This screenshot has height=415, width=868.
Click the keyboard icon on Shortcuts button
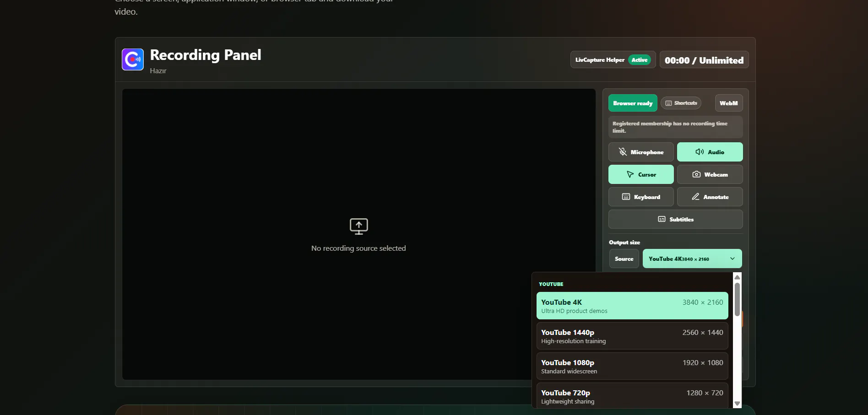click(668, 103)
